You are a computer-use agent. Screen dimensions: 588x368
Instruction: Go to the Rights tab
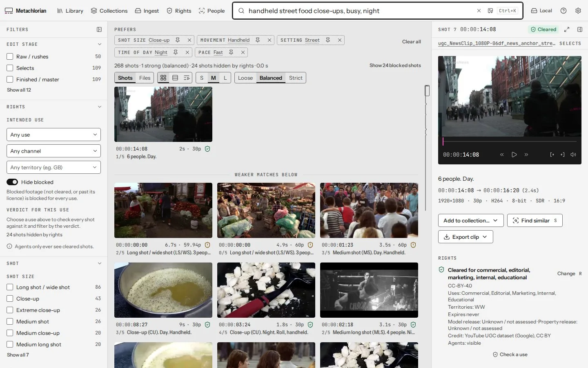pyautogui.click(x=179, y=11)
